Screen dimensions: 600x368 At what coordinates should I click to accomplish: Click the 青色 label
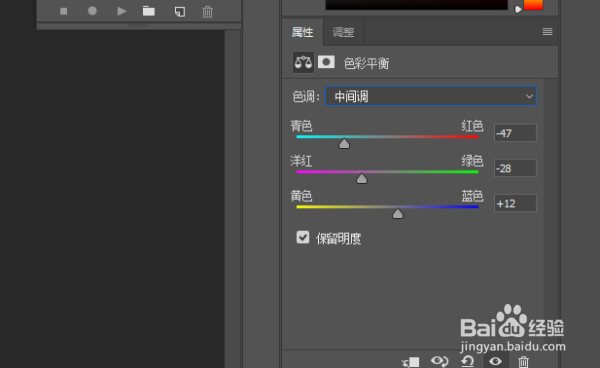click(302, 126)
